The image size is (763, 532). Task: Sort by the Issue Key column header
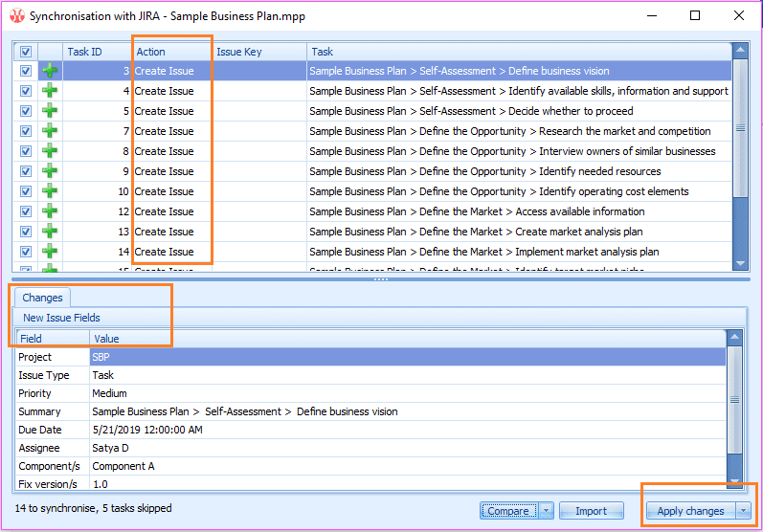coord(259,52)
